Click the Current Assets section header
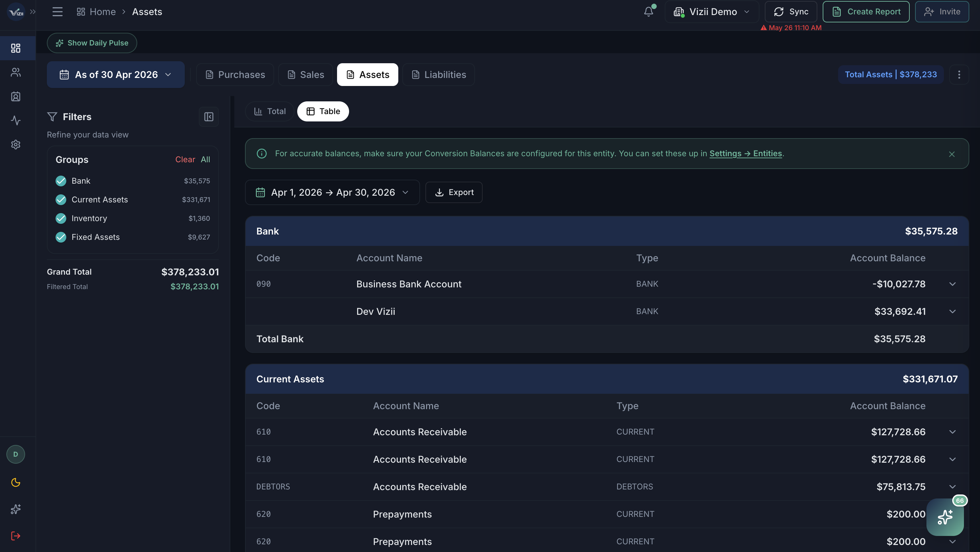This screenshot has height=552, width=980. click(607, 379)
